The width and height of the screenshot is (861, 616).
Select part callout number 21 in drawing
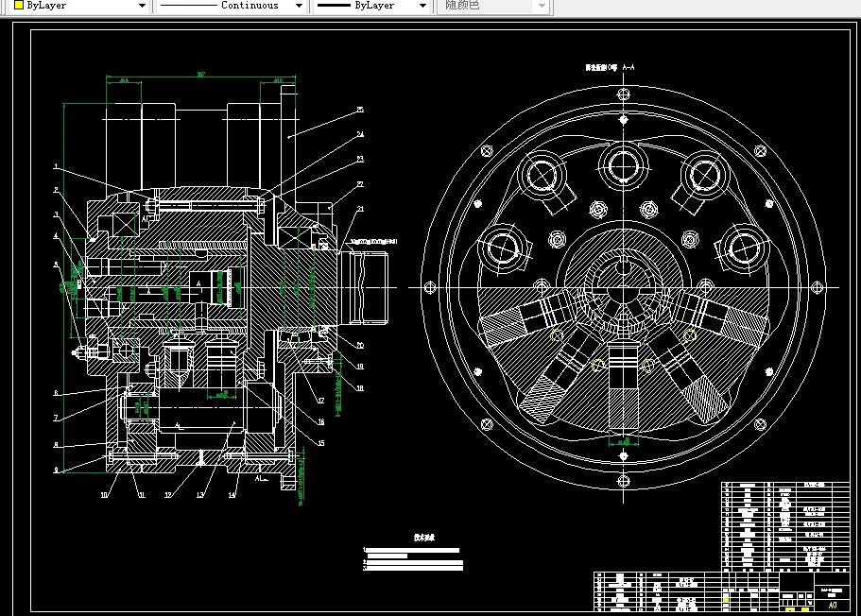click(x=360, y=209)
